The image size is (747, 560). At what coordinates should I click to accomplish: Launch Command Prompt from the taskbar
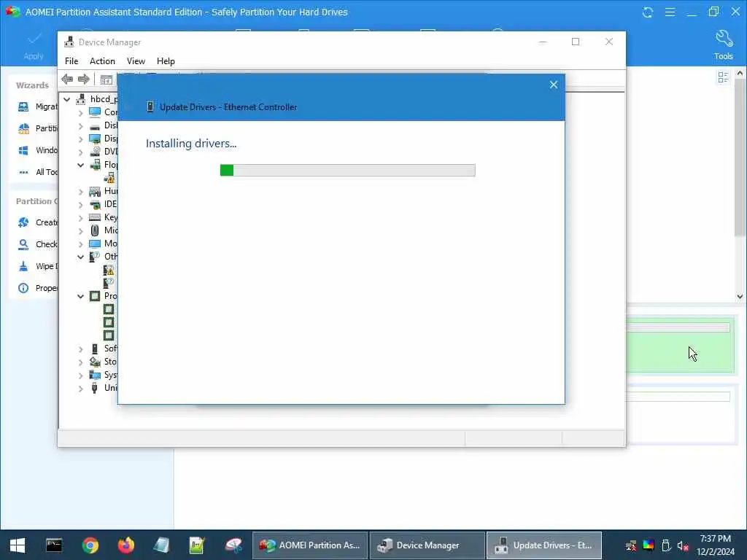pyautogui.click(x=54, y=545)
